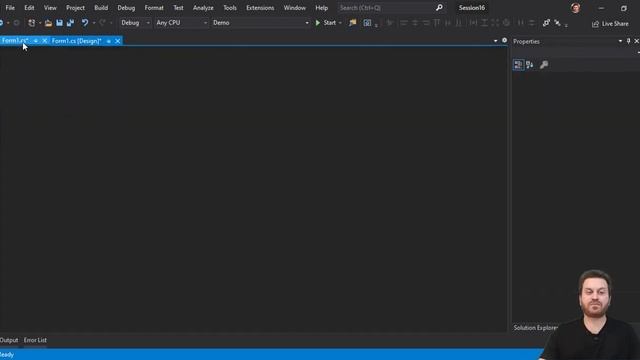Click the Live Share button
The image size is (640, 360).
610,24
